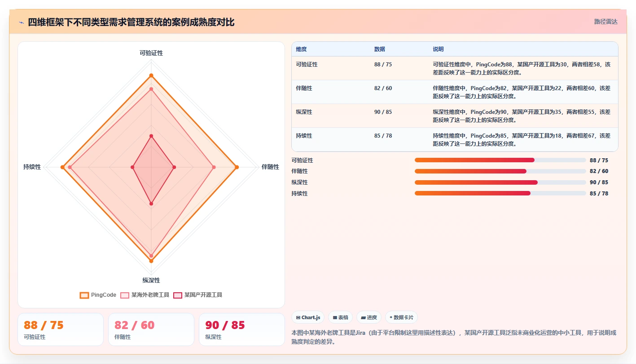The height and width of the screenshot is (364, 636).
Task: Click the 可验证性 progress bar
Action: coord(500,160)
